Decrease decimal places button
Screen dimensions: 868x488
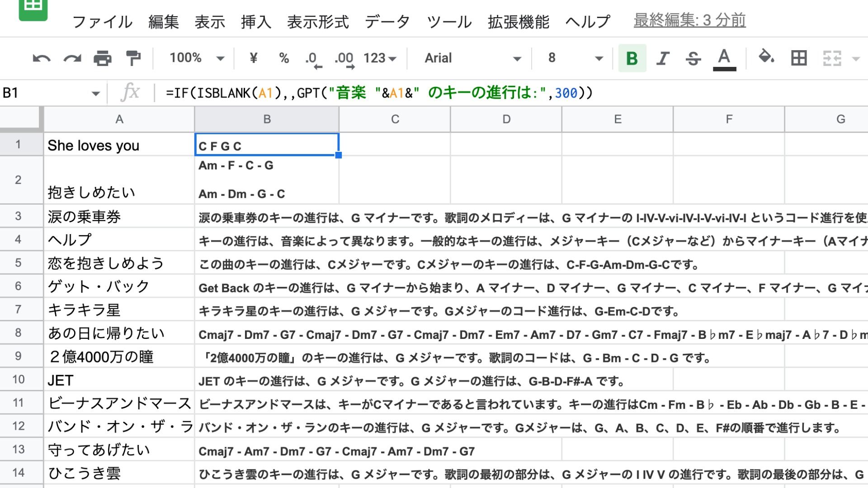pyautogui.click(x=313, y=59)
